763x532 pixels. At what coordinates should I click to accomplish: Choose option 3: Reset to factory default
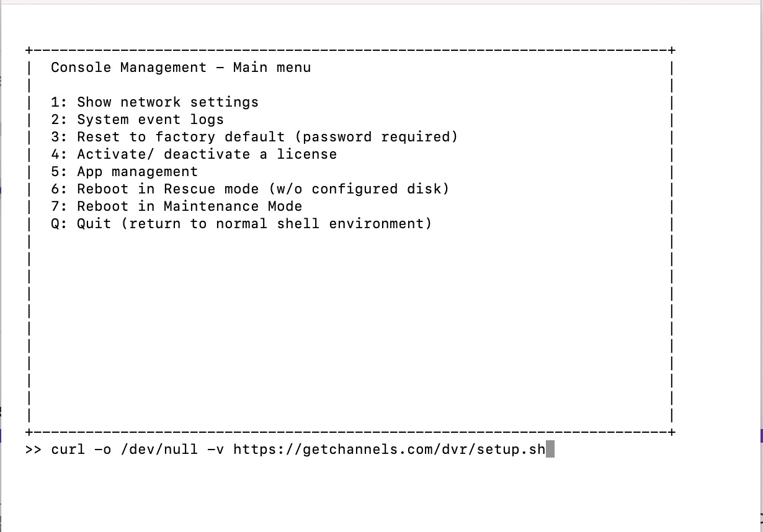[x=167, y=137]
